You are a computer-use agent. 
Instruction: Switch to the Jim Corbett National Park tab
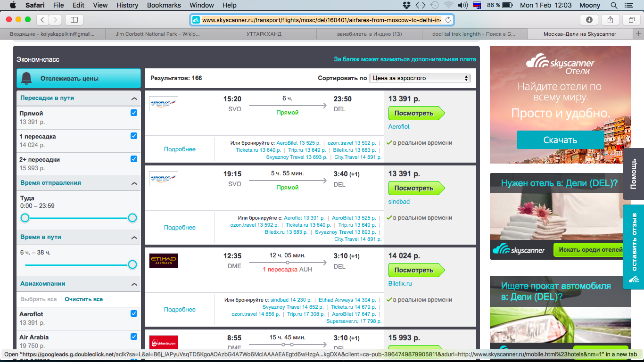pyautogui.click(x=158, y=34)
